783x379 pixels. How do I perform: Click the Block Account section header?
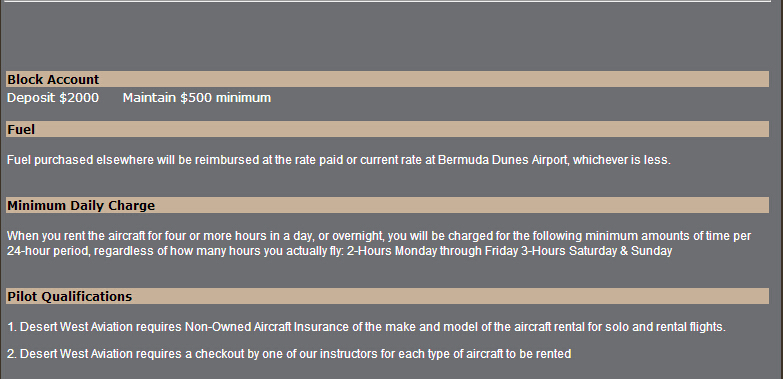pos(387,79)
